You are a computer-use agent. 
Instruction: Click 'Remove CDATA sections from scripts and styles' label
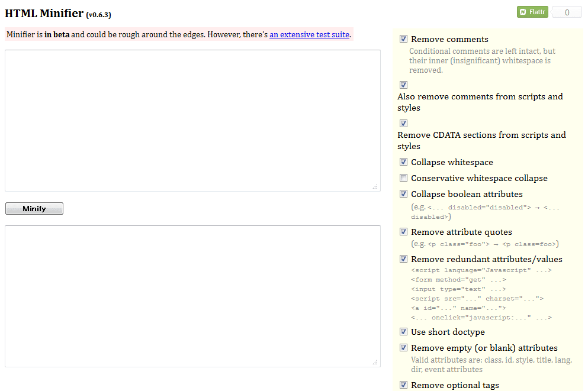point(482,140)
